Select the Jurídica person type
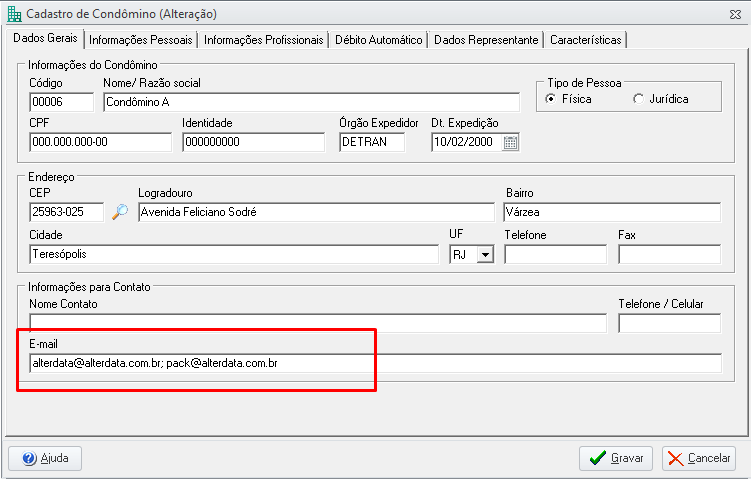Screen dimensions: 751x479 (x=638, y=99)
